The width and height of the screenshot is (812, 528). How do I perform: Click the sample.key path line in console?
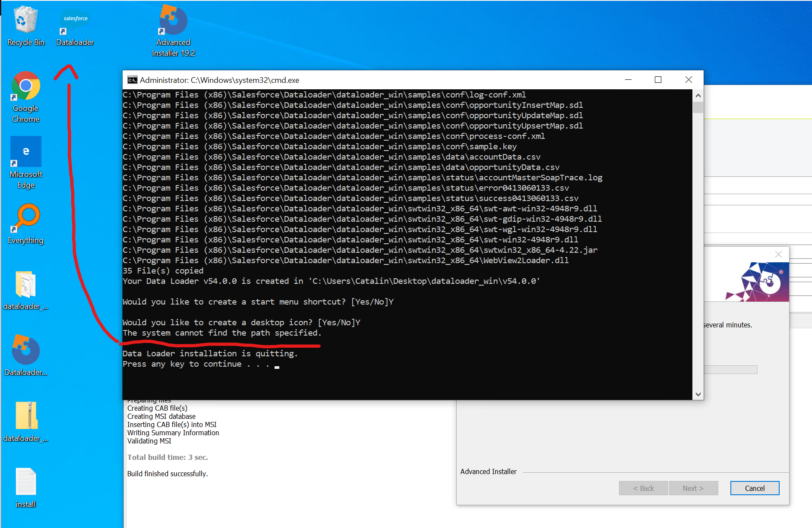click(319, 147)
